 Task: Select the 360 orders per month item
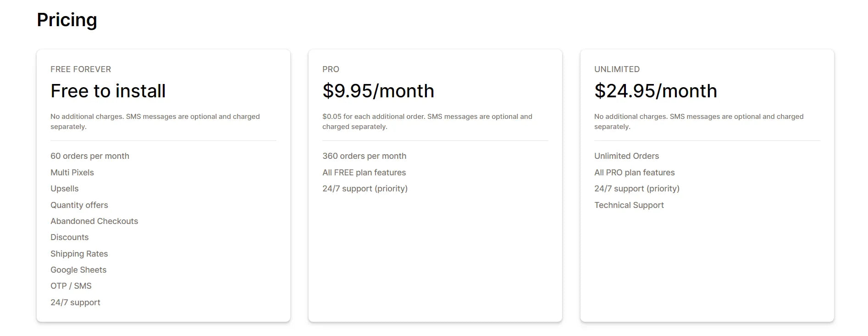click(x=364, y=156)
